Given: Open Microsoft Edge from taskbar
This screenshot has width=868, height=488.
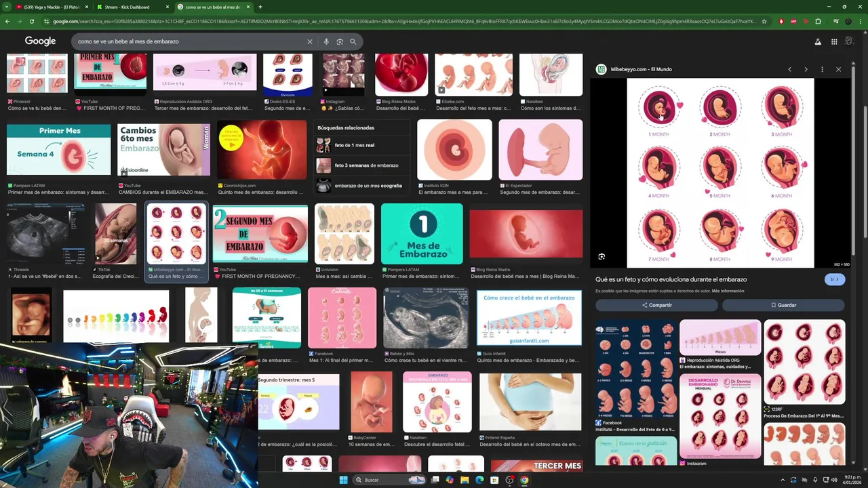Looking at the screenshot, I should click(x=479, y=480).
